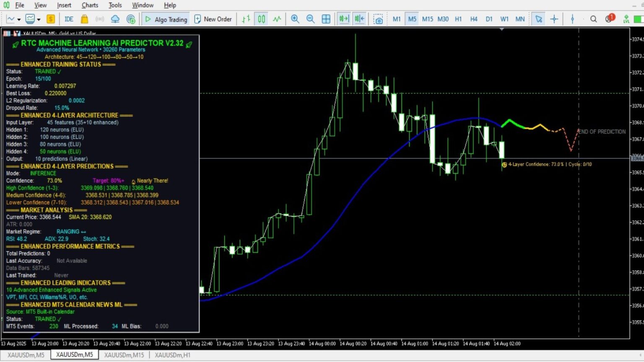The width and height of the screenshot is (644, 362).
Task: Open the bar chart type dropdown arrow
Action: [18, 19]
